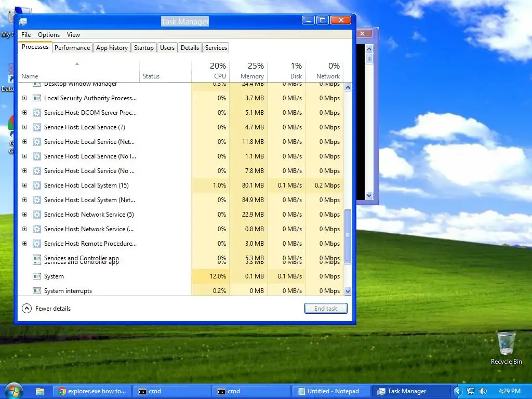The image size is (532, 399).
Task: Select the System interrupts row
Action: [x=181, y=291]
